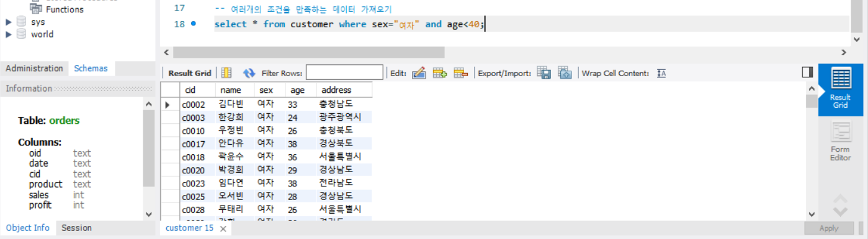Click in the Filter Rows input field
The image size is (868, 239).
pyautogui.click(x=344, y=73)
